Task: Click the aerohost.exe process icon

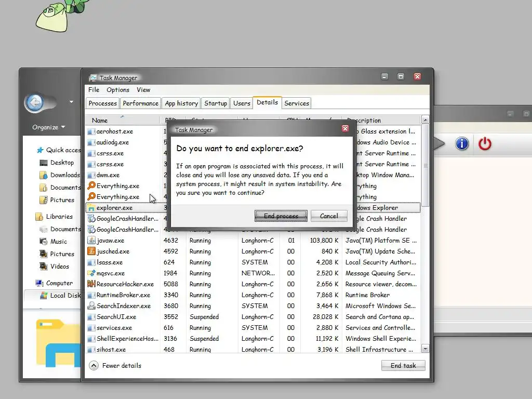Action: point(91,131)
